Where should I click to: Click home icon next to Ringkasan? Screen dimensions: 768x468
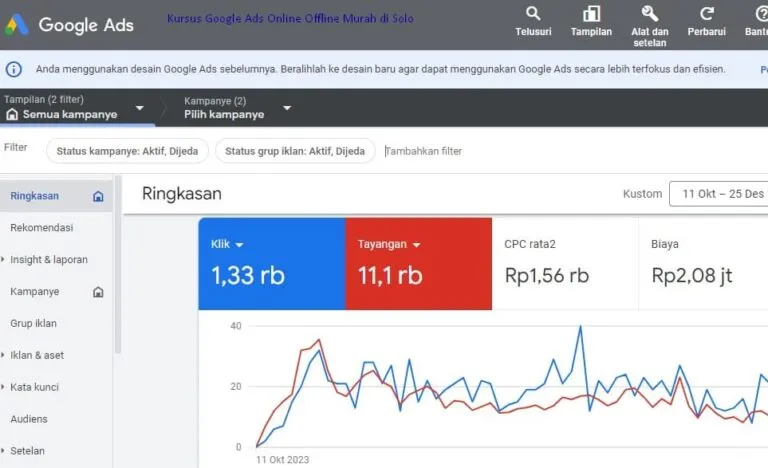pyautogui.click(x=98, y=197)
